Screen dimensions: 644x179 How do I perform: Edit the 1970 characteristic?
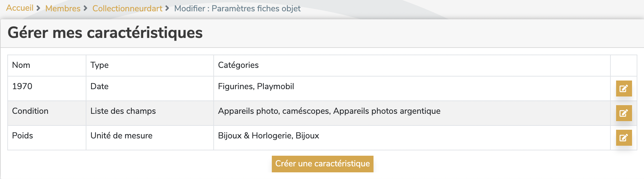(x=624, y=89)
